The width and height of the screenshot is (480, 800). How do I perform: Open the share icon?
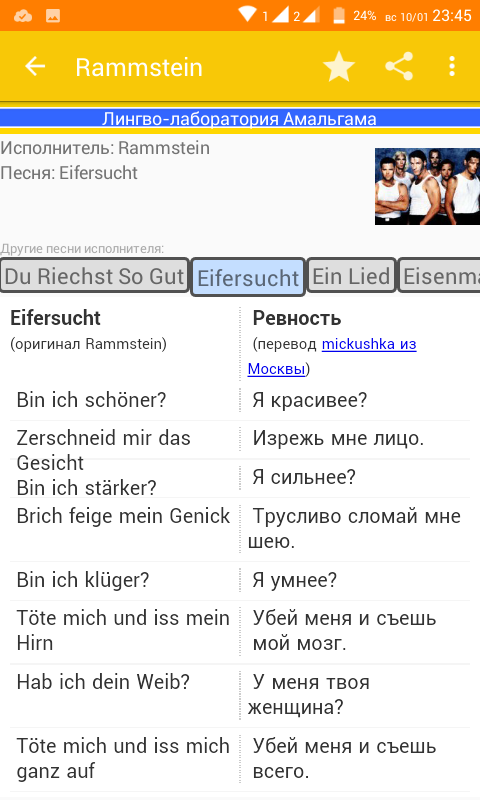coord(399,66)
